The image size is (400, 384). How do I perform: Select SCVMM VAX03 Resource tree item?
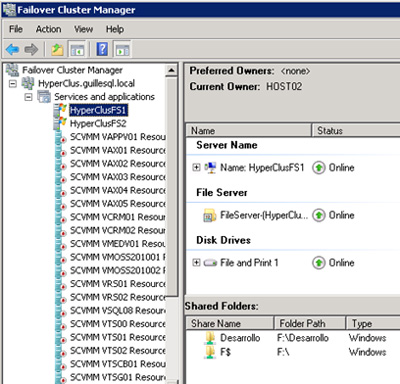pyautogui.click(x=118, y=177)
